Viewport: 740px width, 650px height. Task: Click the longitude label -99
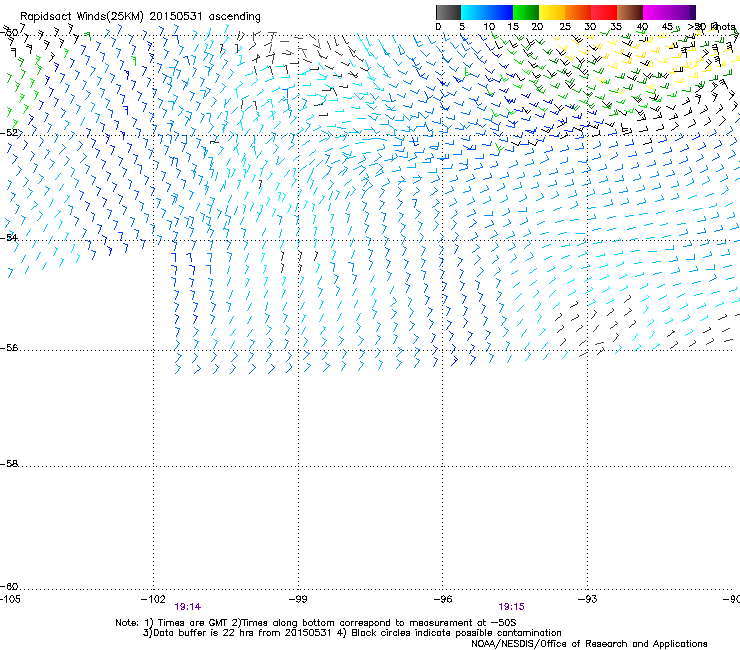[298, 599]
